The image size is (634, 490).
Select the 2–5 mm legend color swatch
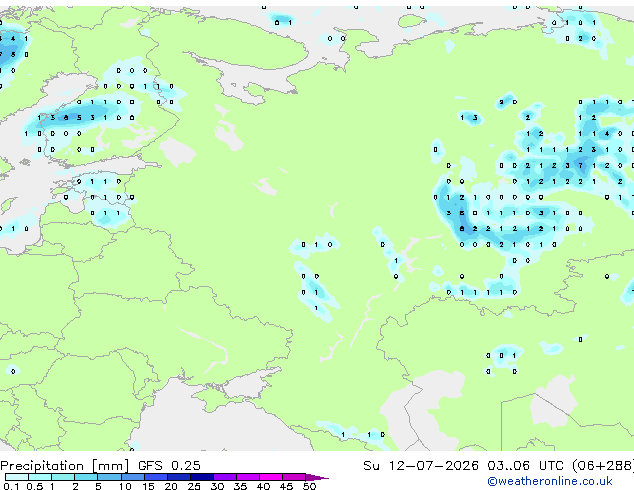tap(86, 477)
